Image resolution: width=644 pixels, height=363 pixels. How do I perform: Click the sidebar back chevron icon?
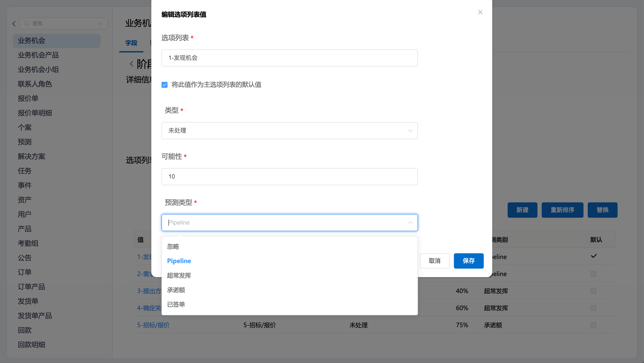[14, 23]
